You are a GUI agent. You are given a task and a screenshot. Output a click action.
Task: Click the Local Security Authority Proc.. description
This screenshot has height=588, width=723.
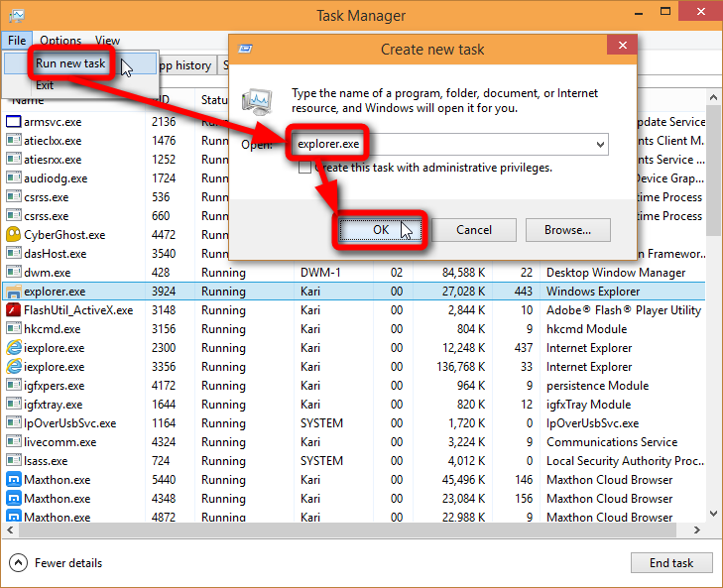(x=625, y=461)
